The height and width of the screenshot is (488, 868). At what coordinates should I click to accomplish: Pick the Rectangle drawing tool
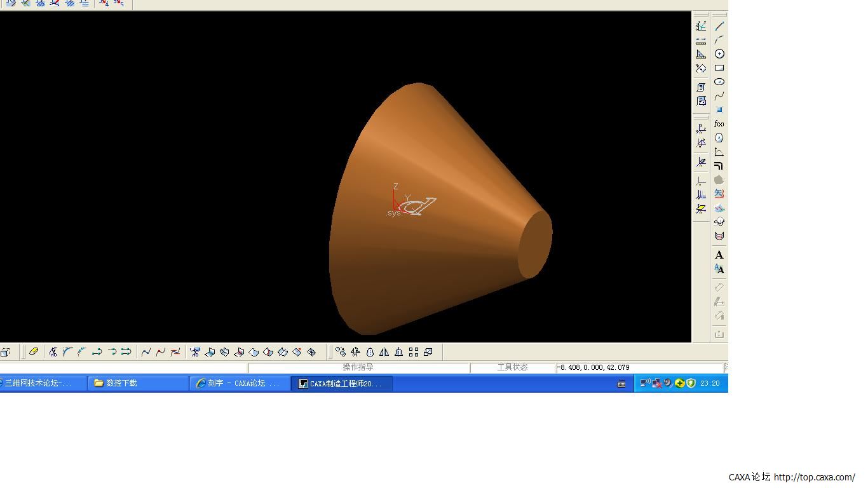click(719, 68)
